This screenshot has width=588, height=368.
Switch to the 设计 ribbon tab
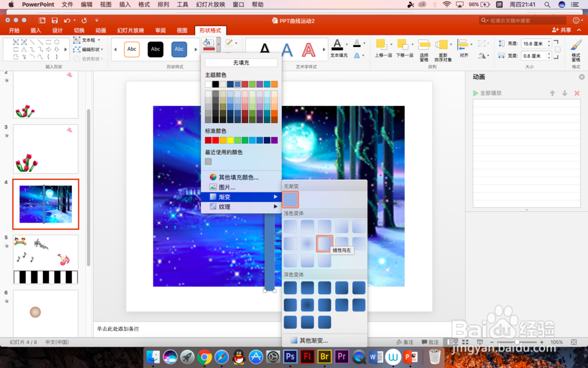coord(58,31)
